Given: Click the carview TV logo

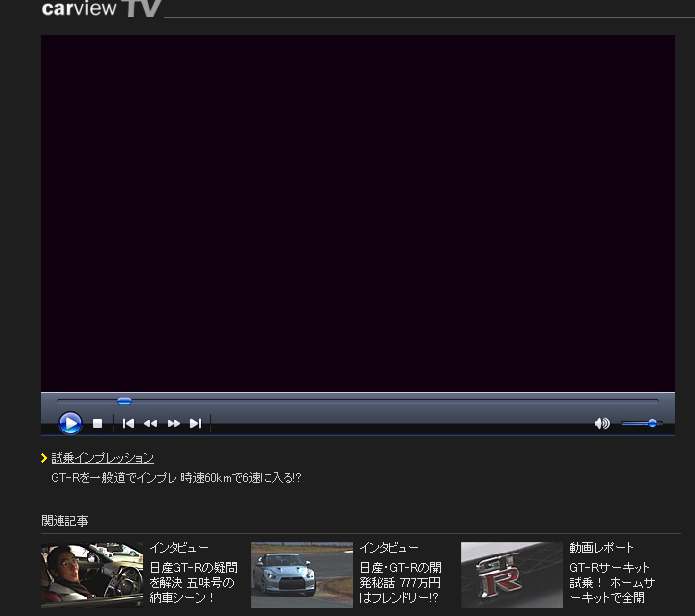Looking at the screenshot, I should click(101, 8).
